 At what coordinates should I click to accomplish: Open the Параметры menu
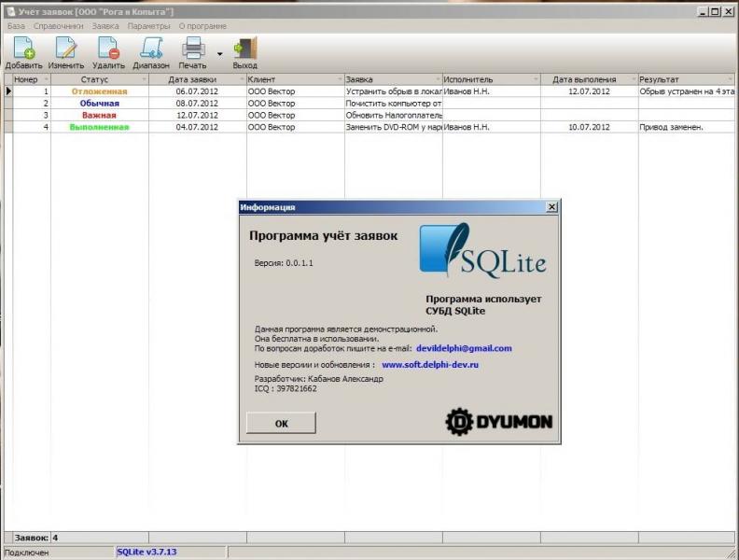click(148, 26)
